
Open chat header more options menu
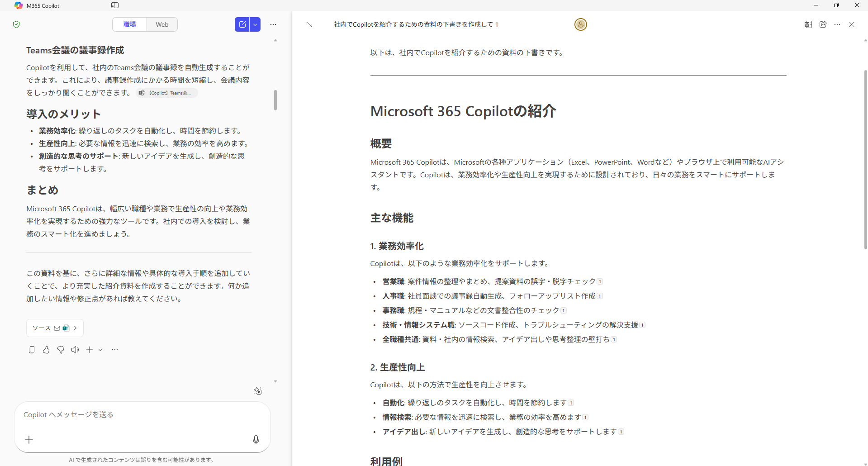point(273,24)
